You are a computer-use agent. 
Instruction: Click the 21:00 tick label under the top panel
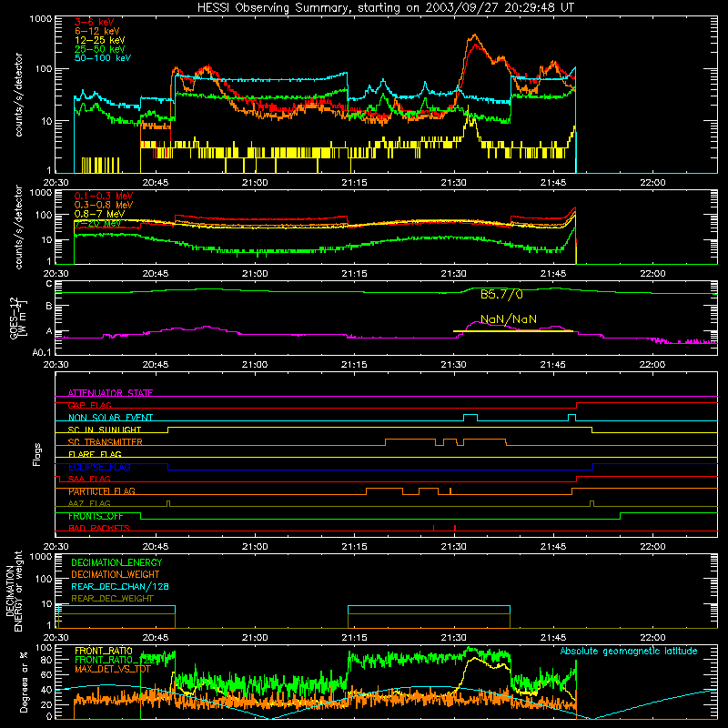coord(255,183)
